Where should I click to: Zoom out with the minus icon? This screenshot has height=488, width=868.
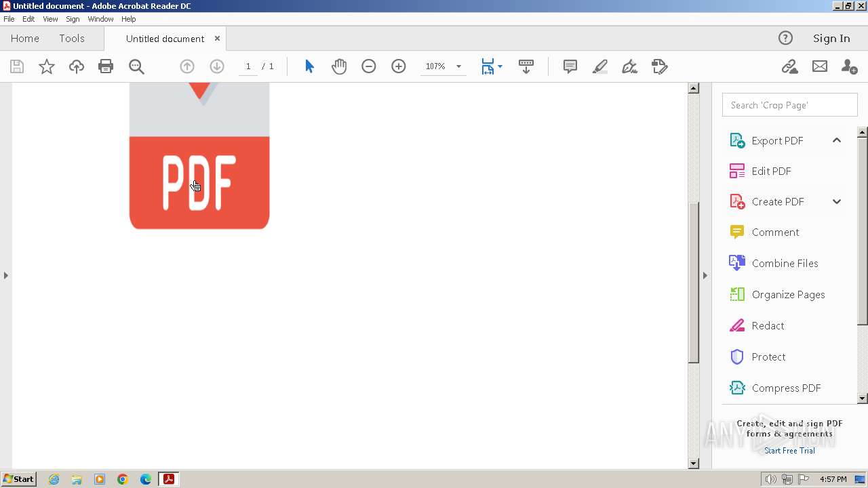pyautogui.click(x=369, y=66)
